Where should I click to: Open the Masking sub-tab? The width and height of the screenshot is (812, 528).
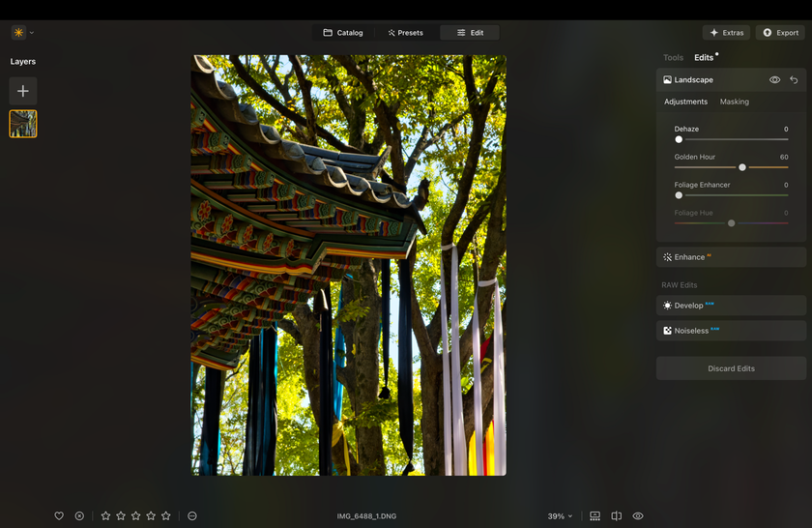[735, 102]
